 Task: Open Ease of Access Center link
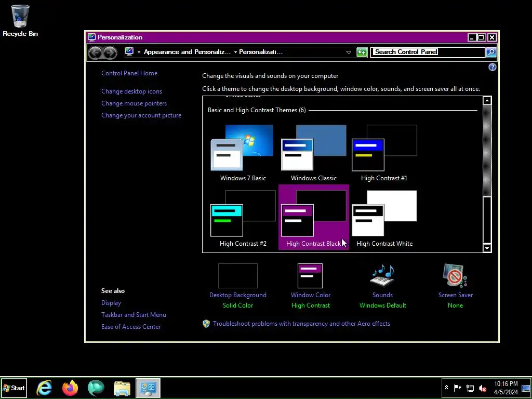click(131, 327)
